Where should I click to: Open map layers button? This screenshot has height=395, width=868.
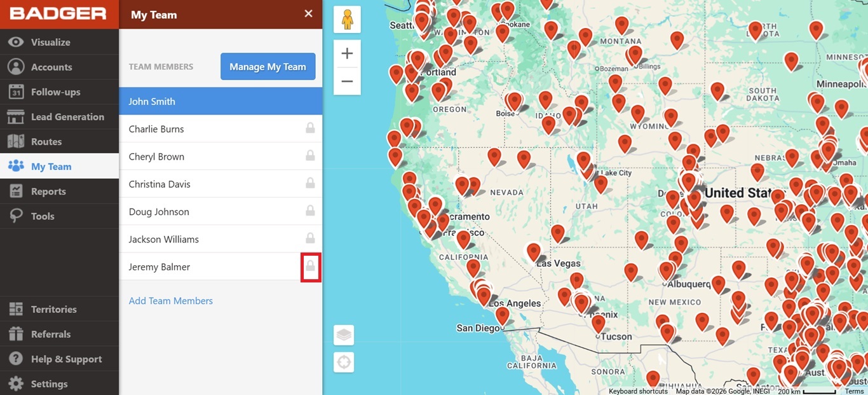pyautogui.click(x=344, y=335)
